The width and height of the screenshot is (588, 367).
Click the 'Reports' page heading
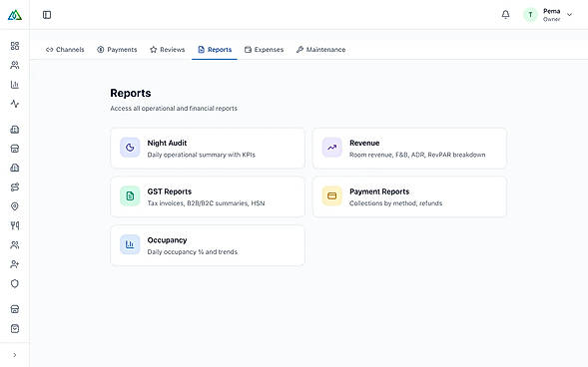coord(131,94)
